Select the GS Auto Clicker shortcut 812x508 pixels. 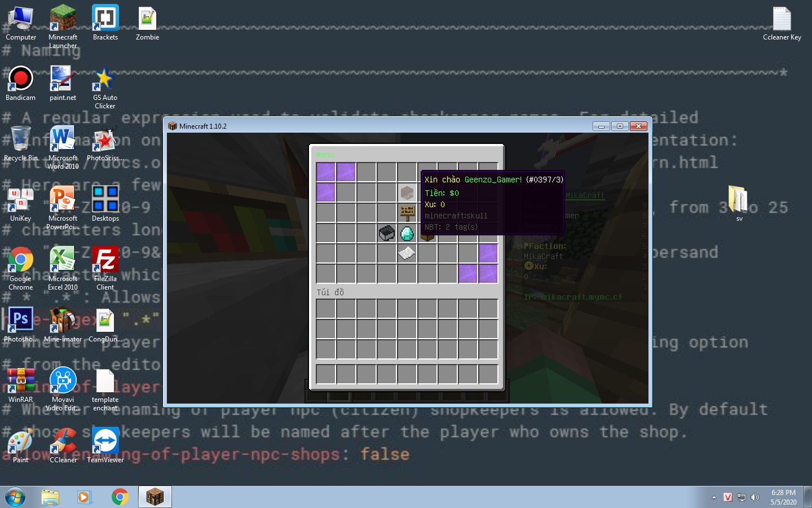click(105, 88)
